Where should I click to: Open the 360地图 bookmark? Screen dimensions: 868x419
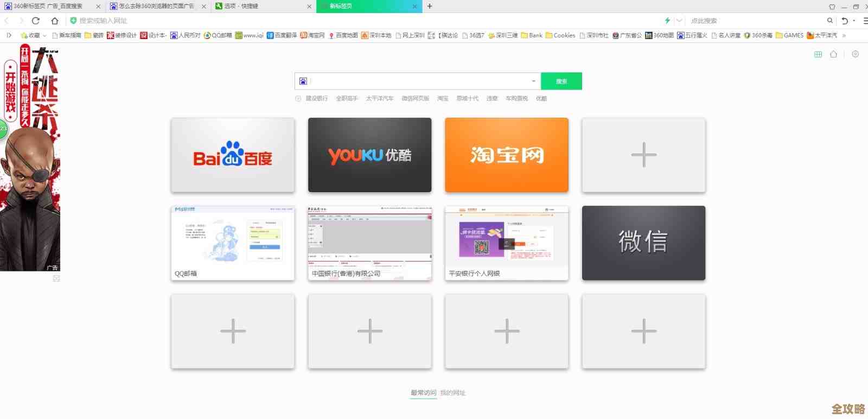tap(659, 35)
